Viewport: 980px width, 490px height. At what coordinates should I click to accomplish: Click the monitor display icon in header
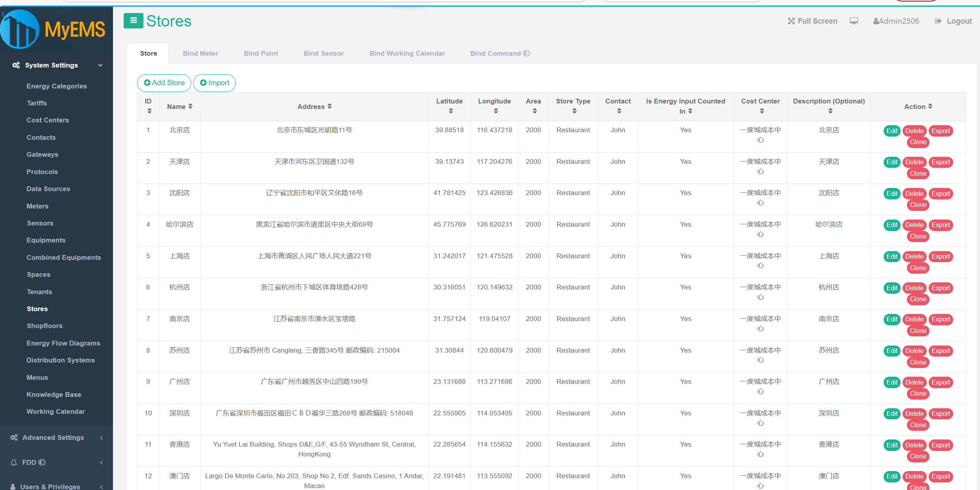854,21
